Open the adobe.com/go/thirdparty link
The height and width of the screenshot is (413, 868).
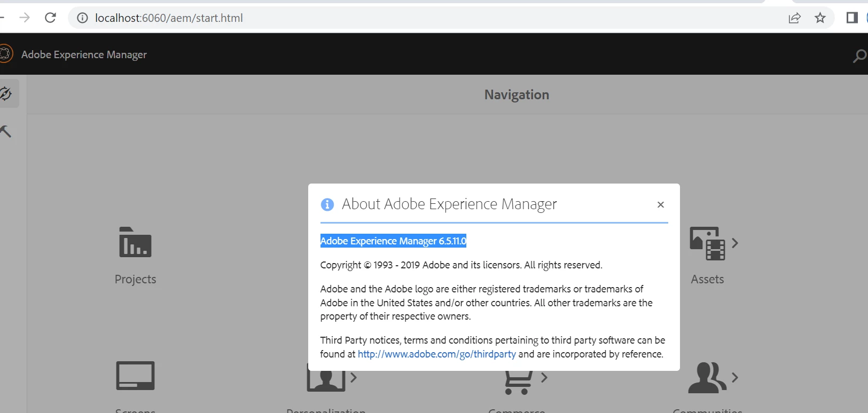[437, 354]
